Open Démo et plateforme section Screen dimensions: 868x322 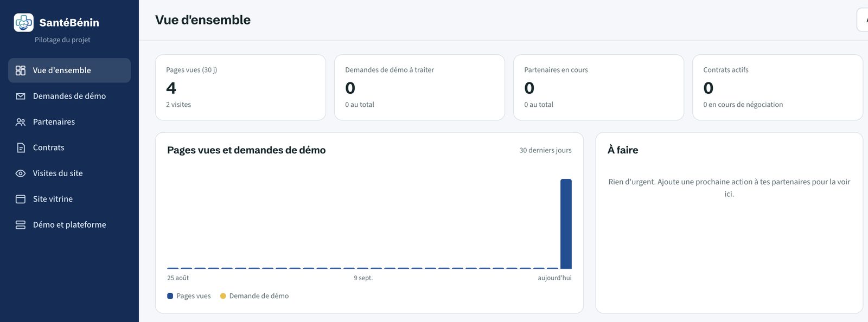69,225
